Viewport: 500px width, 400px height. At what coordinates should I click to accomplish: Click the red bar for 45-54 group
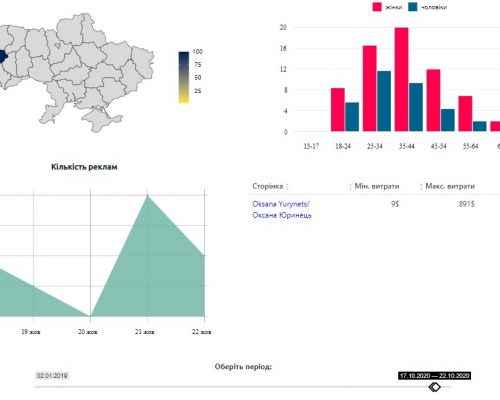click(x=433, y=100)
